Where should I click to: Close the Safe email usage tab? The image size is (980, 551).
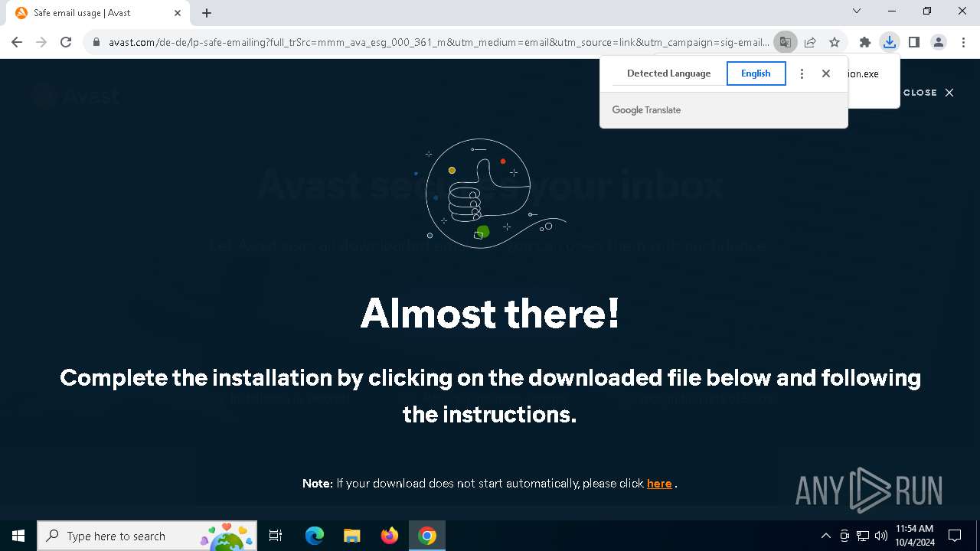178,13
